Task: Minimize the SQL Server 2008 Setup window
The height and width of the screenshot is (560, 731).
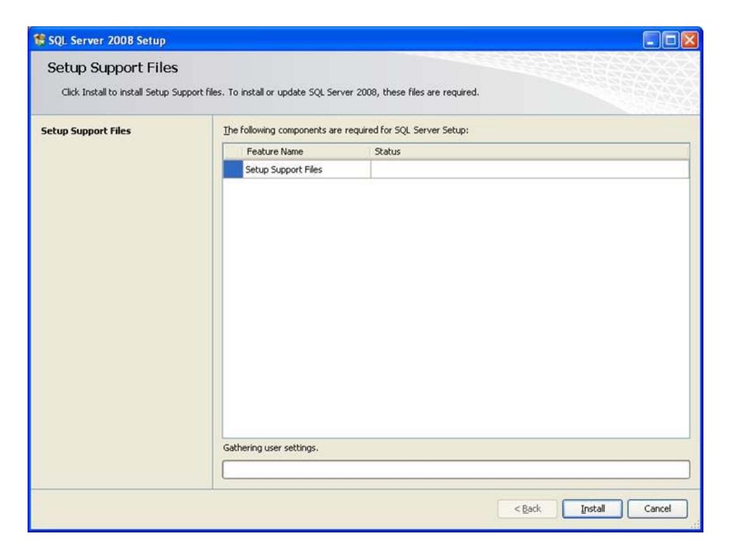Action: pos(651,40)
